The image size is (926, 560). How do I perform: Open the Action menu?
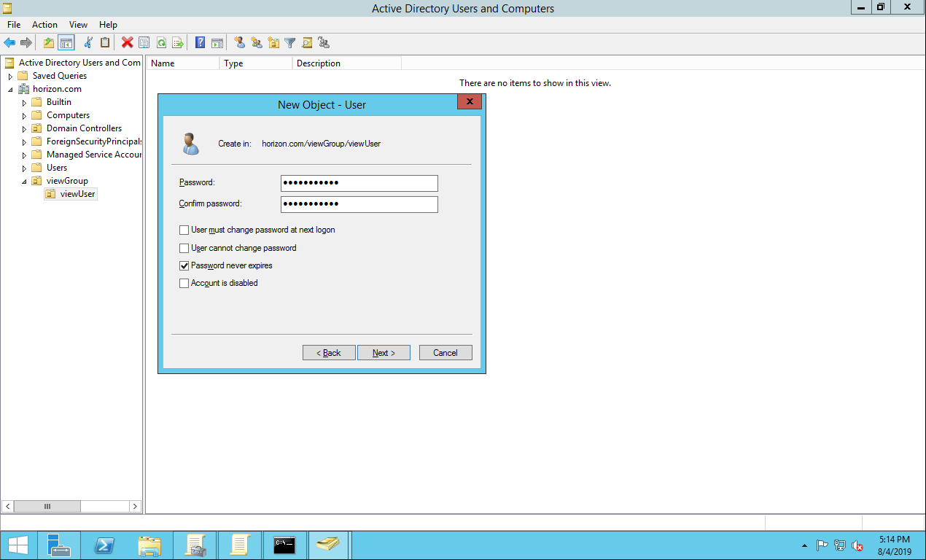(x=44, y=25)
